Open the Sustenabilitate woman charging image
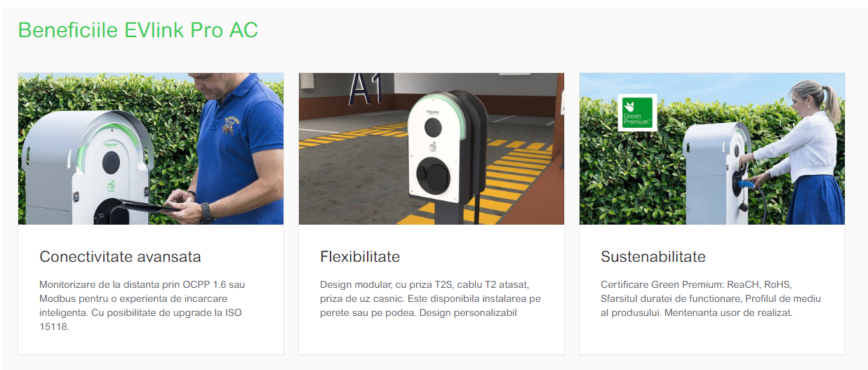This screenshot has height=370, width=868. point(712,149)
